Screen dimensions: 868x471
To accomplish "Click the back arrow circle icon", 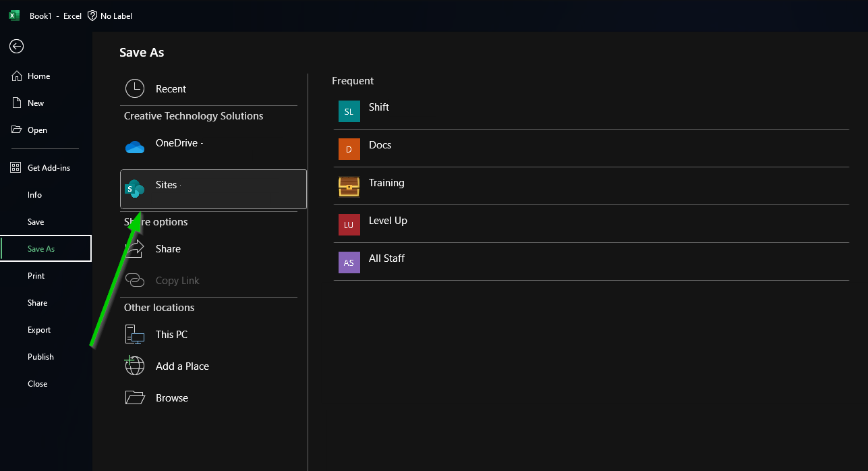I will coord(17,46).
